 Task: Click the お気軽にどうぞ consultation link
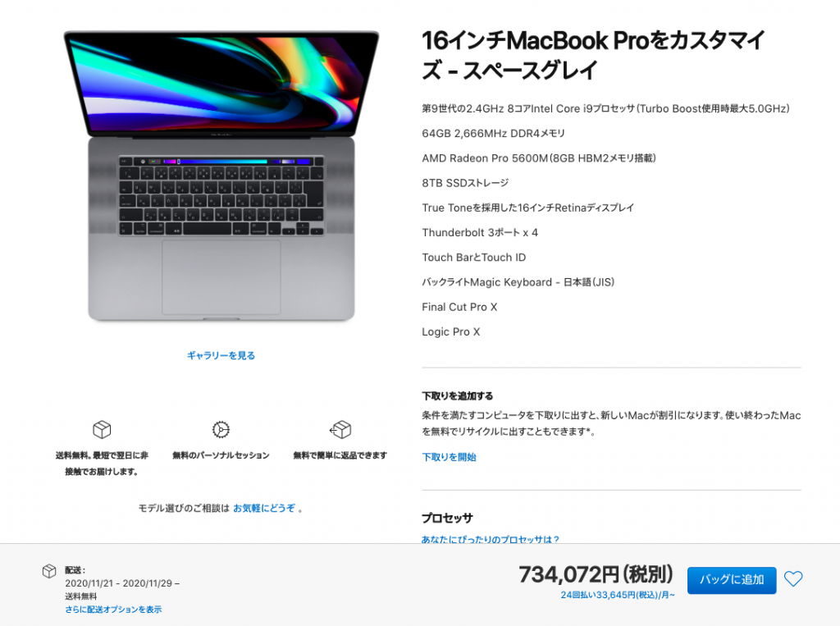coord(264,508)
